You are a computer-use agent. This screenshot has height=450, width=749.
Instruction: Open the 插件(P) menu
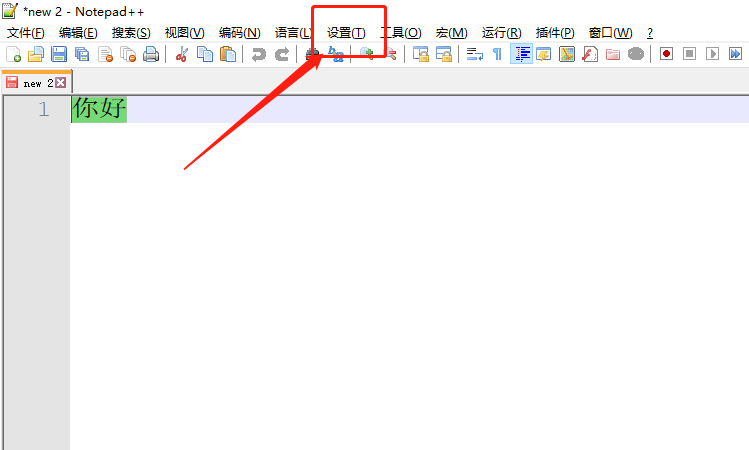point(555,32)
